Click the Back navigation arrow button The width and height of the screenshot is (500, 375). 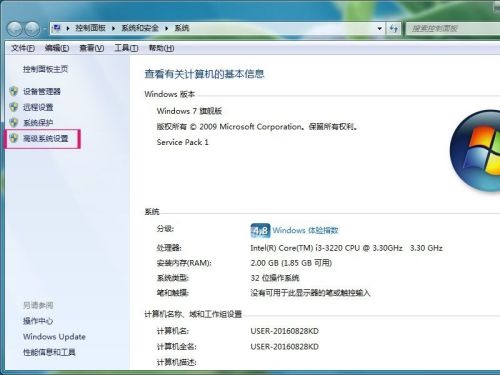[x=15, y=29]
